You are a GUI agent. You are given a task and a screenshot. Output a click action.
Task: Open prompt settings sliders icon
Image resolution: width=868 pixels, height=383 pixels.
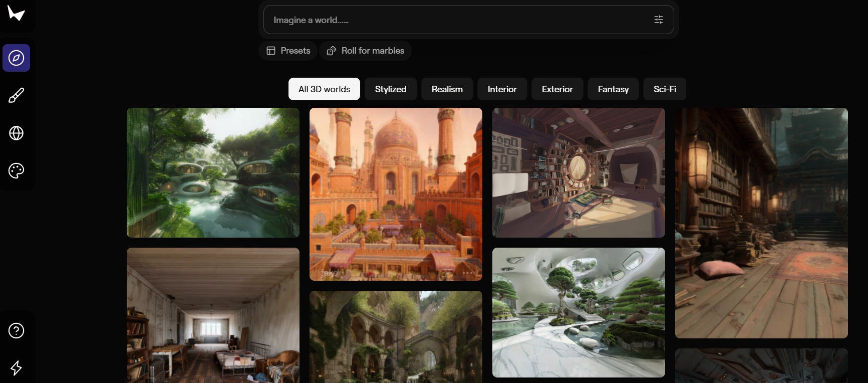[658, 20]
